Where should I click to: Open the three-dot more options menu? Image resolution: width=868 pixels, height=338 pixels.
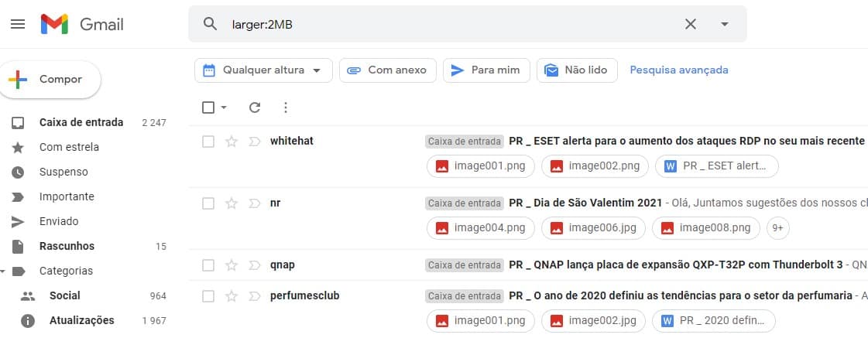click(286, 108)
